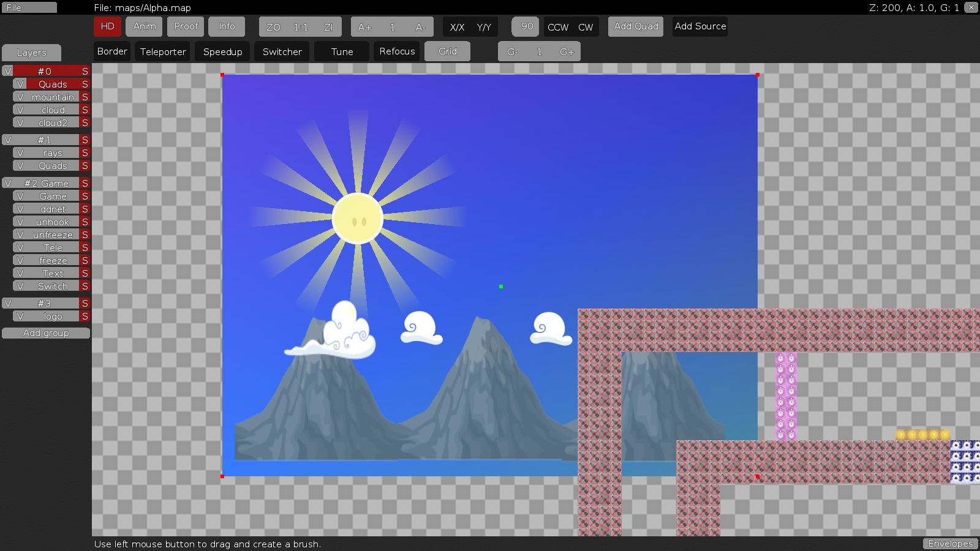
Task: Open the Info display toggle
Action: click(x=227, y=26)
